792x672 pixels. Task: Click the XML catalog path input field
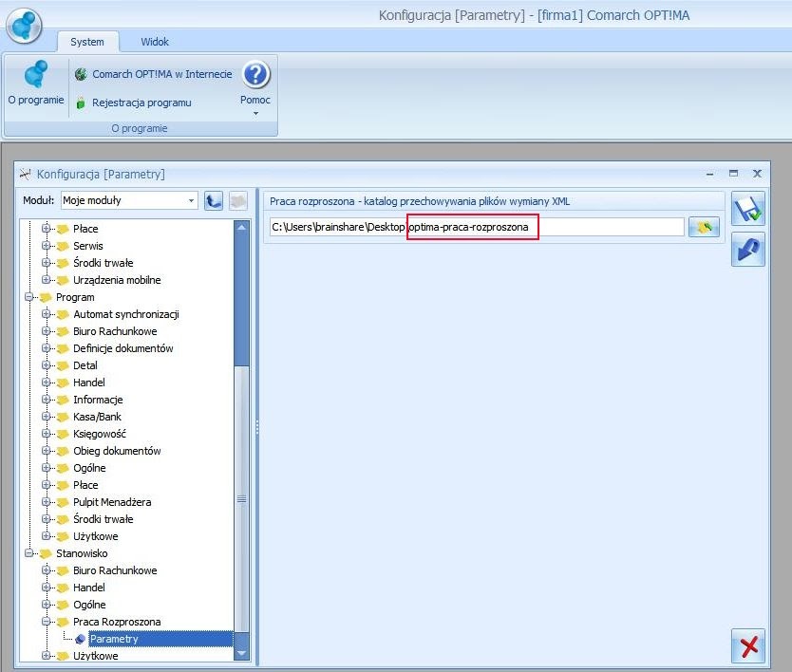[x=477, y=227]
